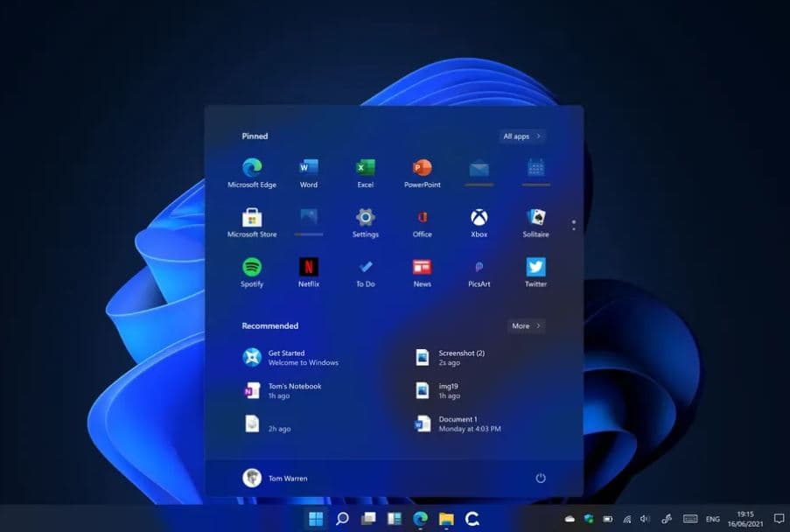This screenshot has width=790, height=532.
Task: Open Microsoft Edge from the taskbar
Action: tap(420, 518)
